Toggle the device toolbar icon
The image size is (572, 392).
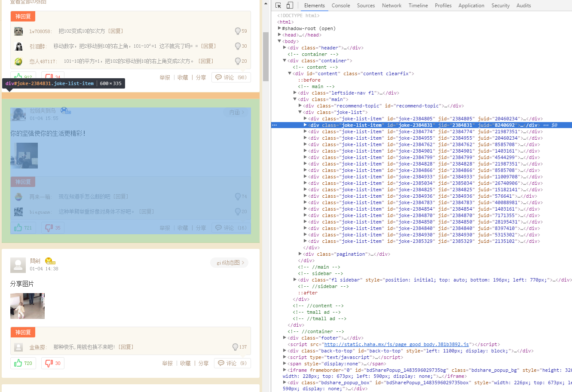click(x=290, y=6)
